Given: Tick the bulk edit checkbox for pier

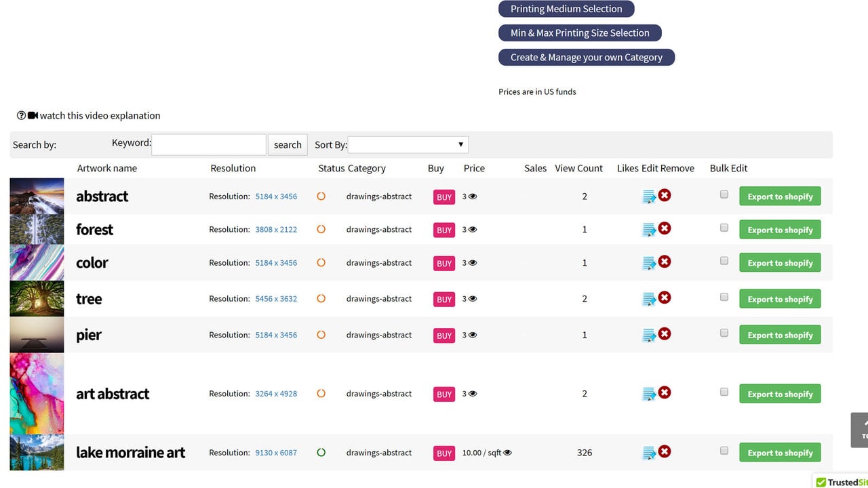Looking at the screenshot, I should [724, 333].
